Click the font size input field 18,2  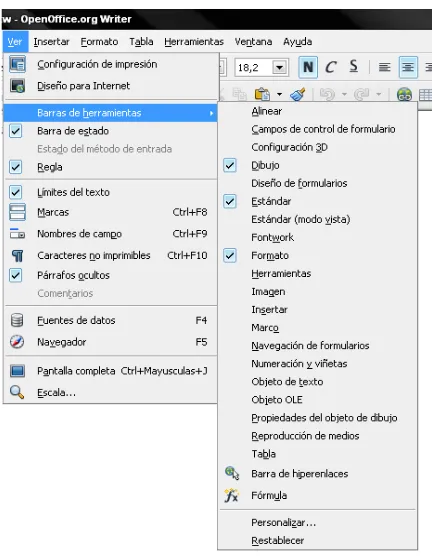pos(254,68)
